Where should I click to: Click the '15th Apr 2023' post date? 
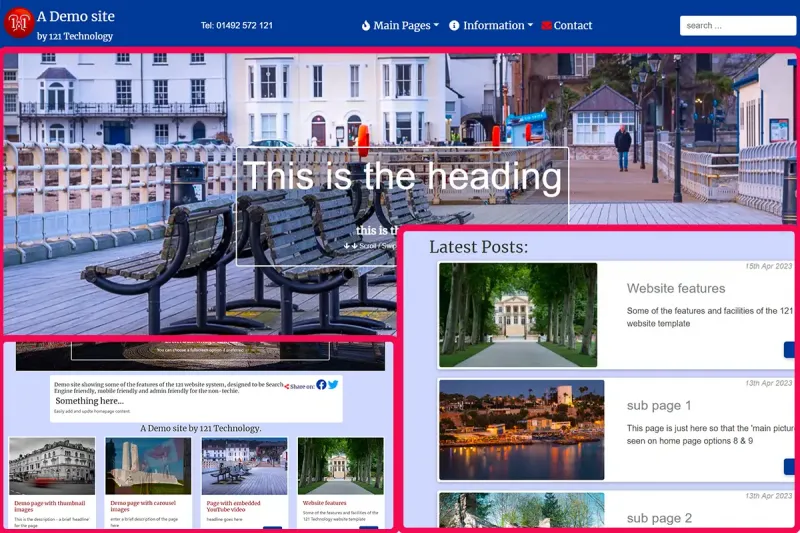pos(768,266)
